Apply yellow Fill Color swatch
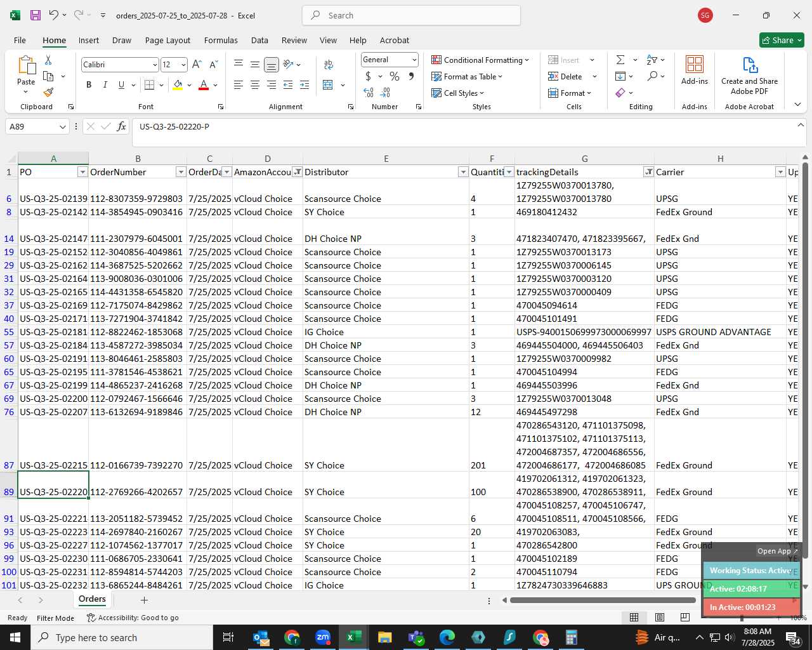812x650 pixels. tap(178, 85)
